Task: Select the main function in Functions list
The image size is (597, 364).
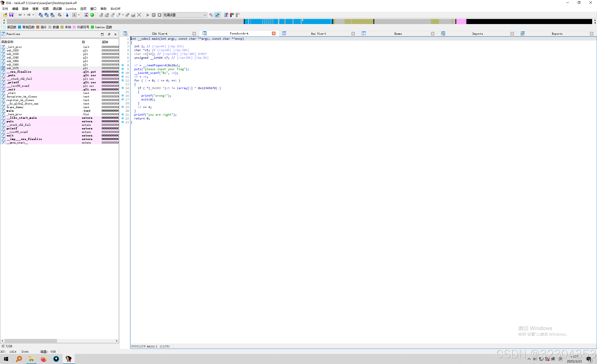Action: [x=10, y=111]
